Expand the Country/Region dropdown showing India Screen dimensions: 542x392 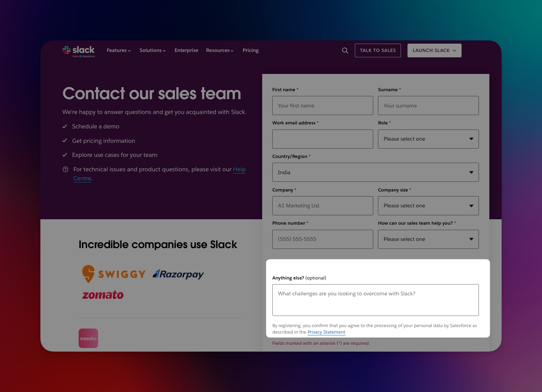(375, 172)
